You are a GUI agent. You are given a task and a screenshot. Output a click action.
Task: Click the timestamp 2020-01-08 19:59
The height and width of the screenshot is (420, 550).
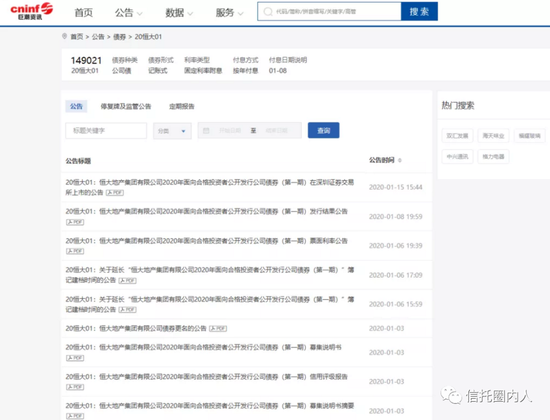[396, 217]
